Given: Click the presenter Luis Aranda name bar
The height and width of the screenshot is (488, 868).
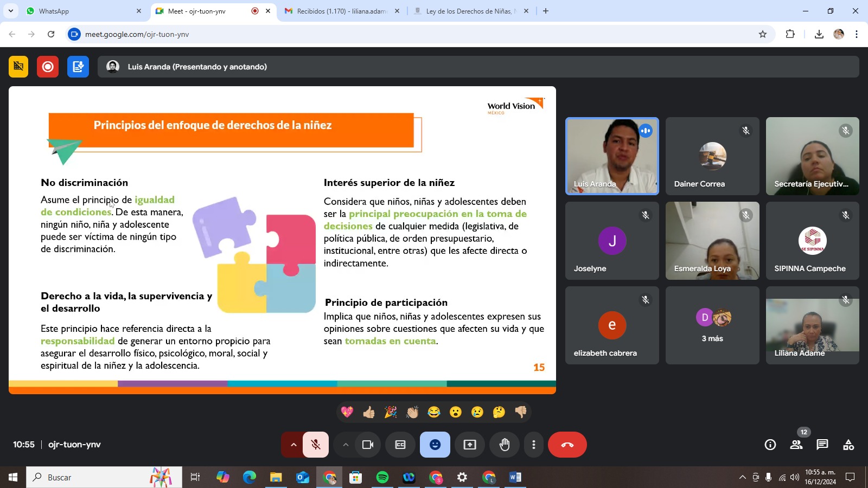Looking at the screenshot, I should pyautogui.click(x=478, y=67).
